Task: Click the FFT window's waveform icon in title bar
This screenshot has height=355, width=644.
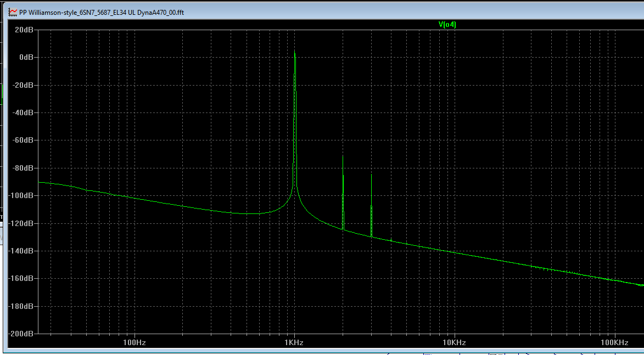Action: click(13, 12)
